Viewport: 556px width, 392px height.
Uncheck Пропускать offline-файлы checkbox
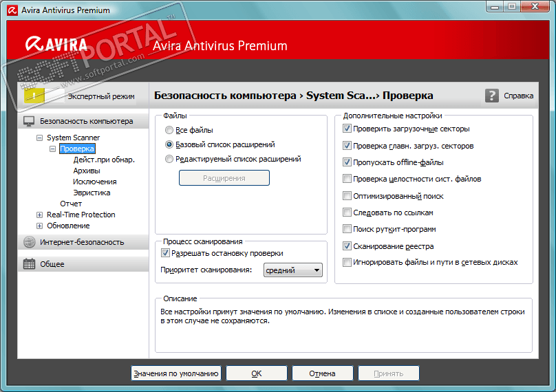tap(347, 162)
